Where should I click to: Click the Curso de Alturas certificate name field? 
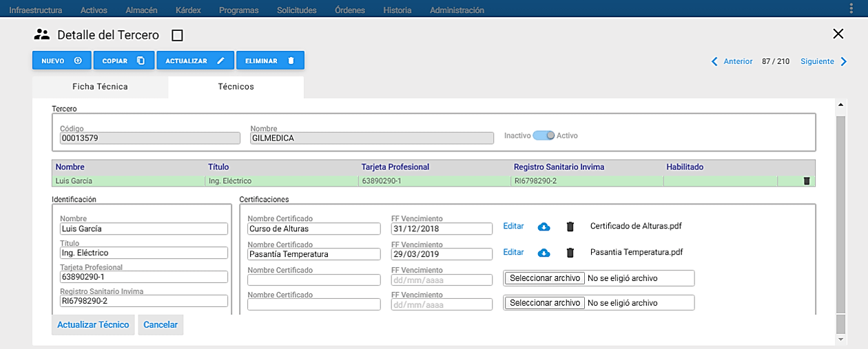(313, 229)
